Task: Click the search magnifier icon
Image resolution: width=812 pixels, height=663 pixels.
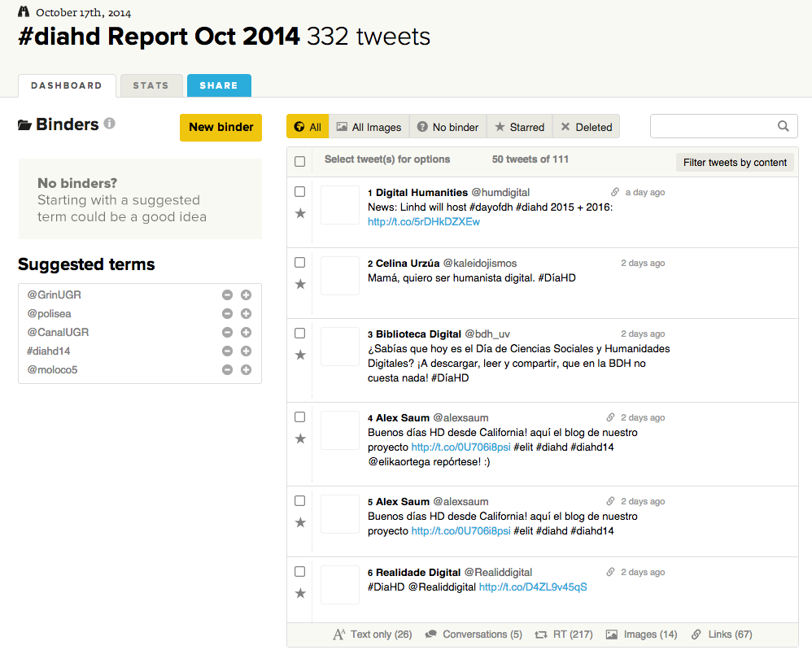Action: coord(783,126)
